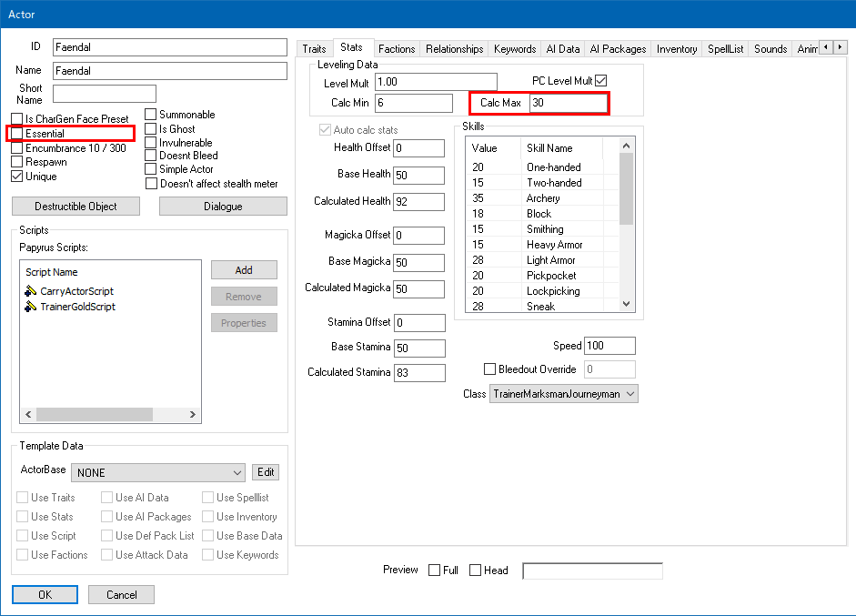Select the Light Armor skill row
The width and height of the screenshot is (856, 616).
point(543,260)
